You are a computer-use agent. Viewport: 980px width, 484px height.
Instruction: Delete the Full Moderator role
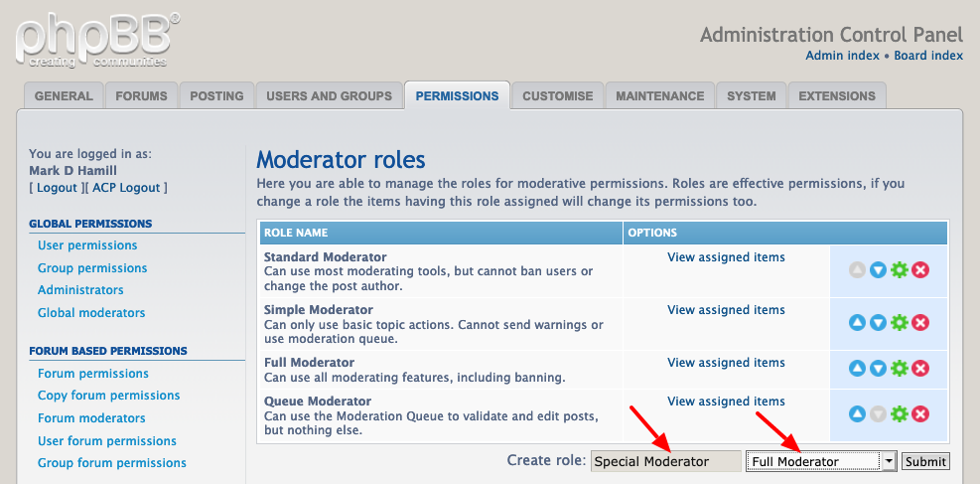tap(920, 369)
